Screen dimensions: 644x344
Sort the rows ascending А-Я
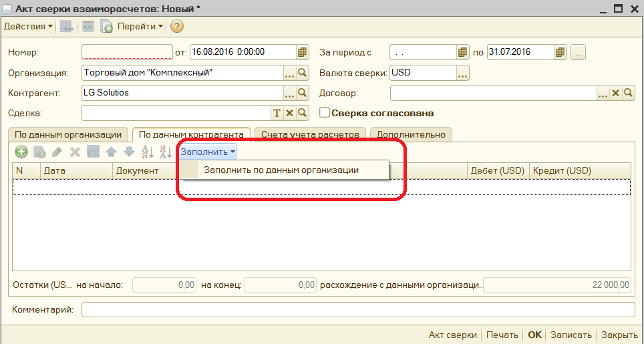(x=148, y=152)
